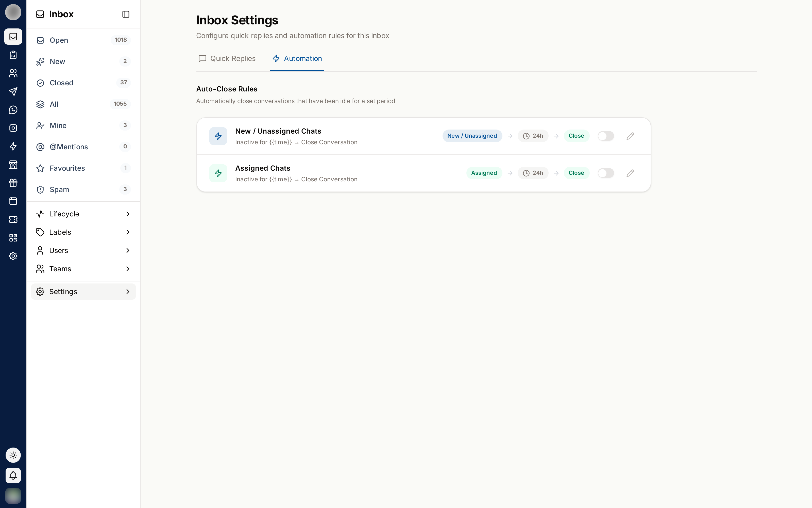Click the Assigned Chats rule title
Image resolution: width=812 pixels, height=508 pixels.
tap(263, 168)
